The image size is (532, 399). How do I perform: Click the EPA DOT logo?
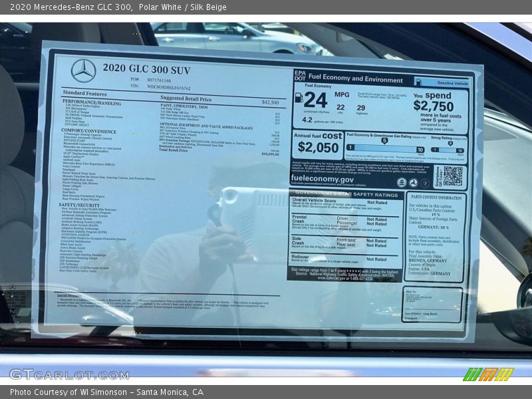pyautogui.click(x=300, y=76)
